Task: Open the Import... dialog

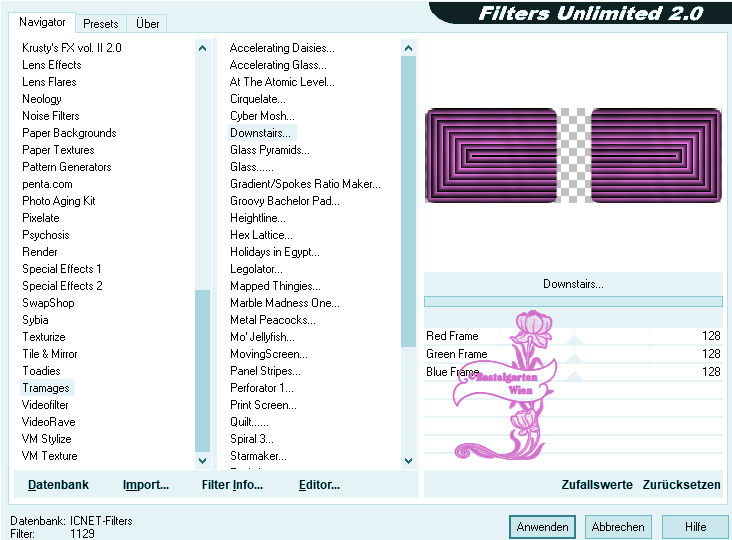Action: pos(146,485)
